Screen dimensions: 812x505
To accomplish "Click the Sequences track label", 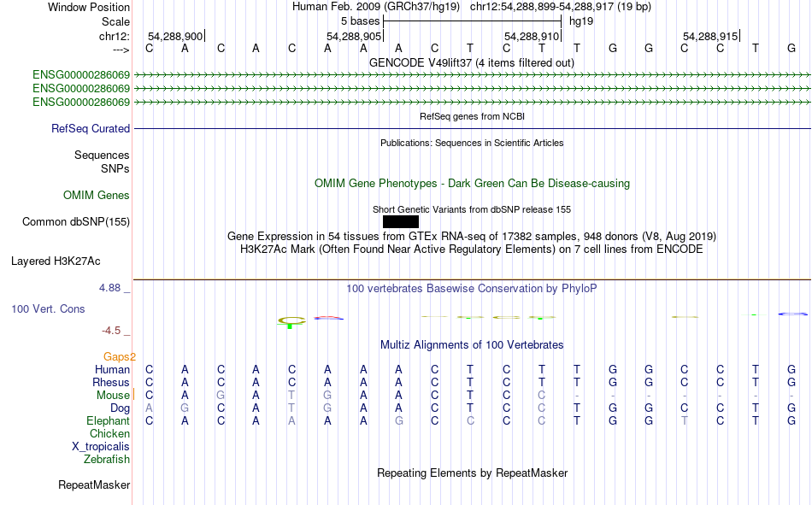I will (102, 155).
